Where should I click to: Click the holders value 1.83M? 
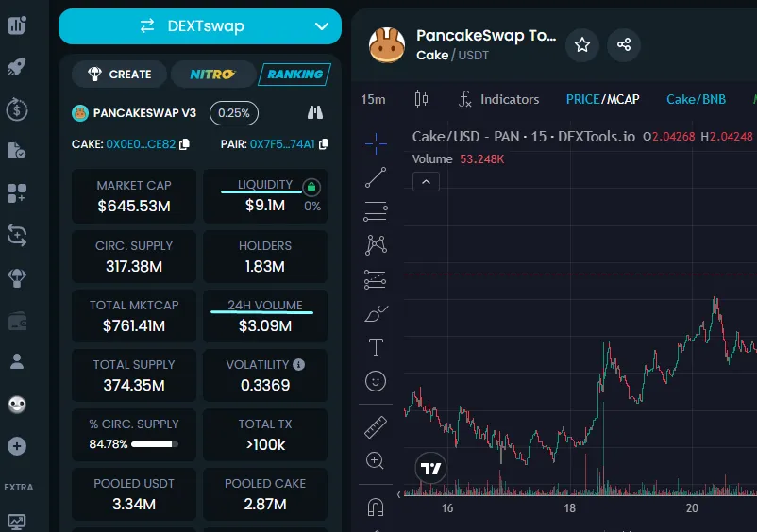coord(265,266)
